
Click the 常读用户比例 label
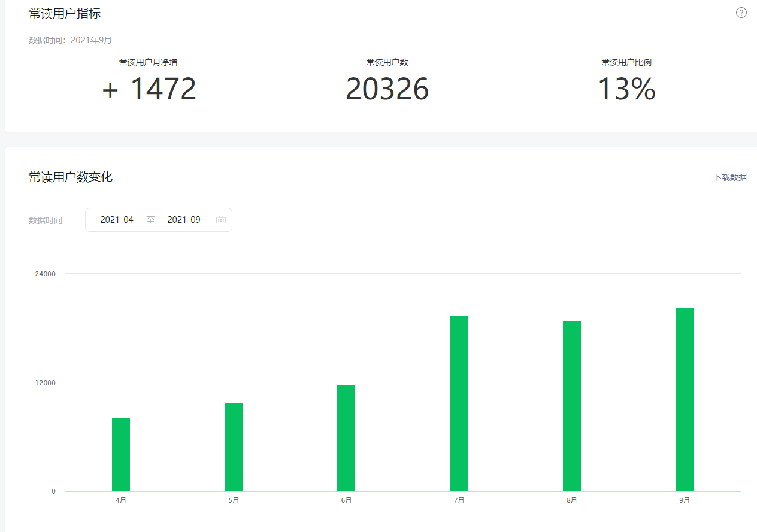626,62
